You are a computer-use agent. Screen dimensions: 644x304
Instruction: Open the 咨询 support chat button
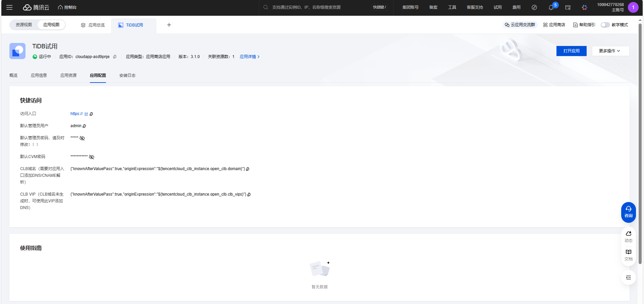pos(628,212)
